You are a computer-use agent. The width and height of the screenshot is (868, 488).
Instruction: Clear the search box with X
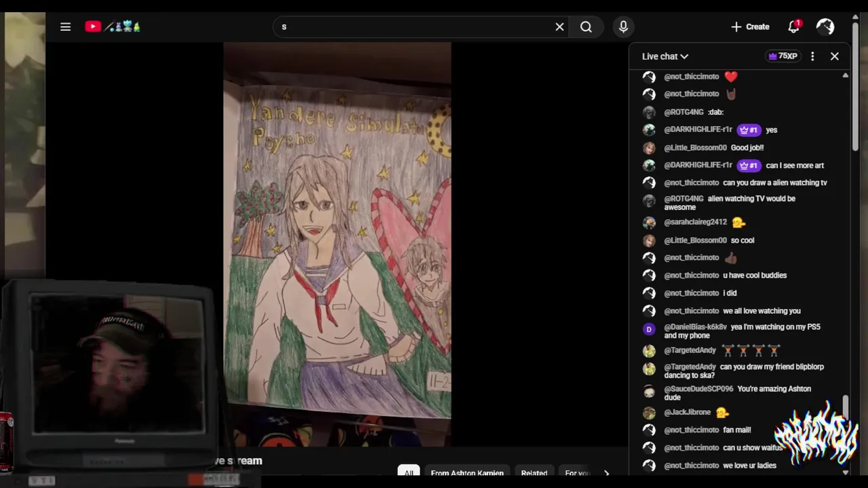pyautogui.click(x=559, y=27)
